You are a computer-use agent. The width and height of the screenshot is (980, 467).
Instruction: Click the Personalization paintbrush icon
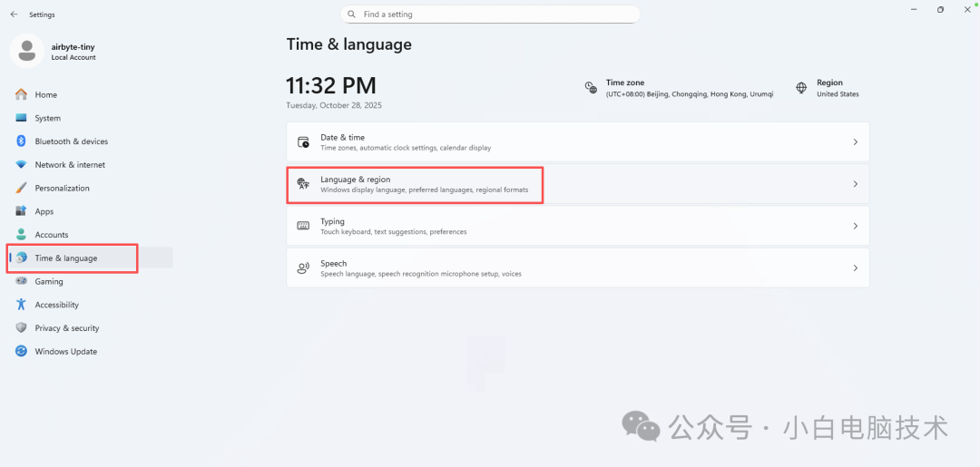(x=21, y=188)
